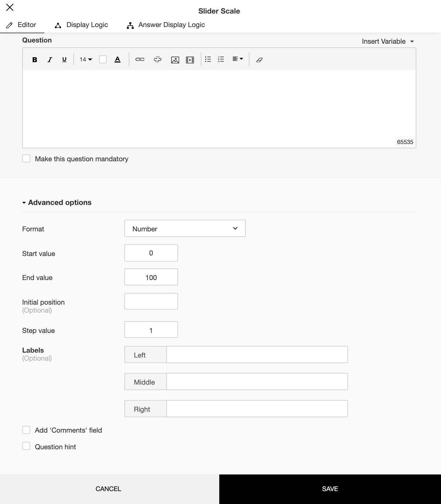Remove the hyperlink with unlink icon

coord(158,60)
